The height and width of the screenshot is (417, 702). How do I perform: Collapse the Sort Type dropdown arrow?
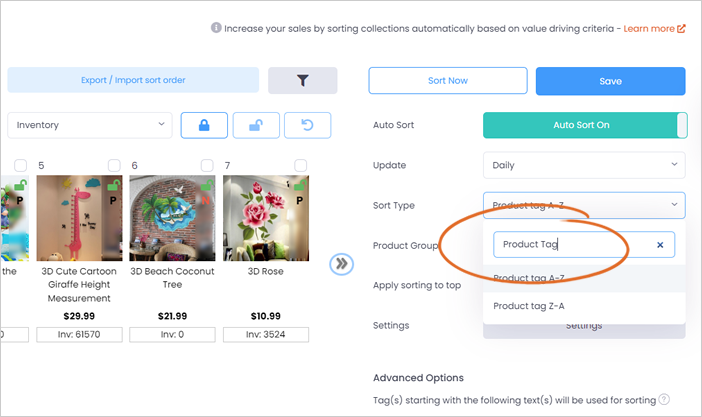(x=674, y=205)
